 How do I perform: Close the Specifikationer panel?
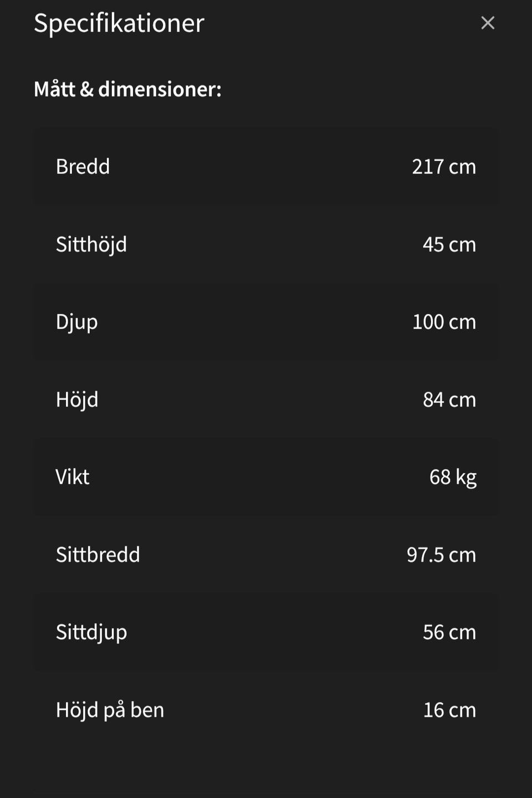pos(488,23)
